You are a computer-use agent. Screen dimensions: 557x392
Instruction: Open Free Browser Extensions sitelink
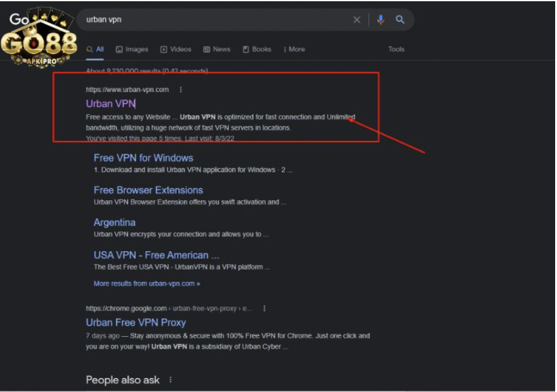(148, 190)
